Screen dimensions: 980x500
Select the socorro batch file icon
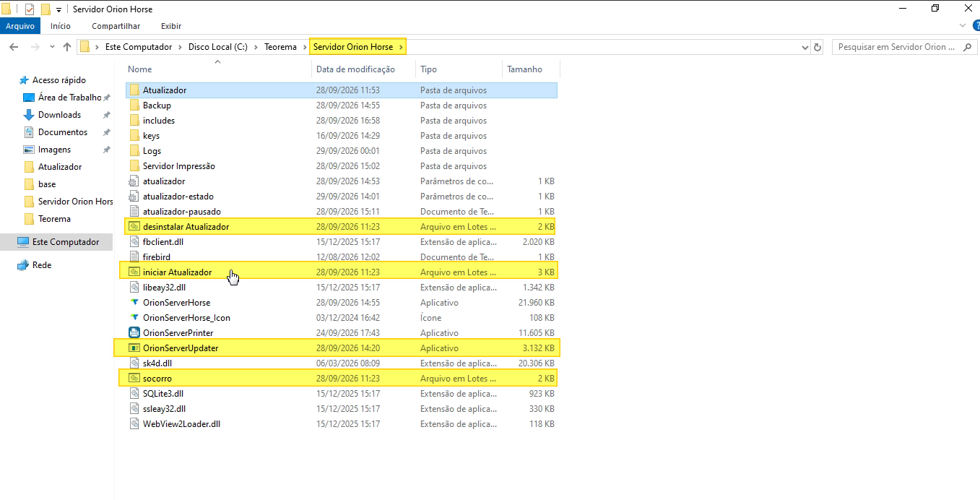coord(134,378)
